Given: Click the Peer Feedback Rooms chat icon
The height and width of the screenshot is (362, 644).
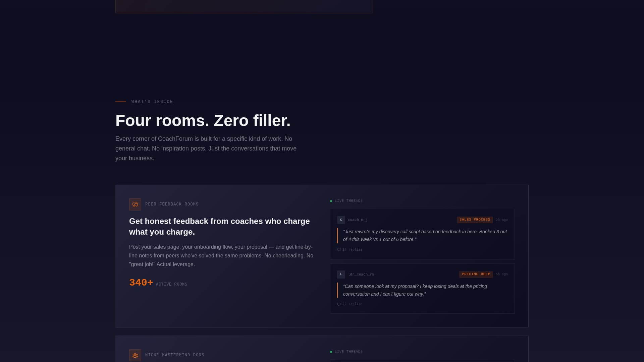Looking at the screenshot, I should [x=135, y=204].
